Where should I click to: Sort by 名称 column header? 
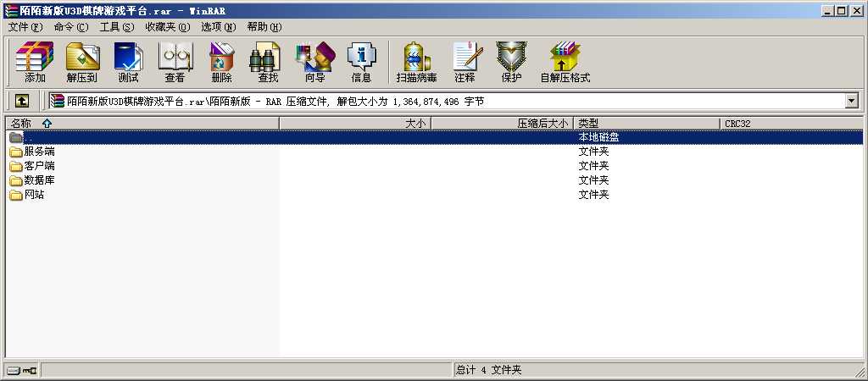[142, 124]
